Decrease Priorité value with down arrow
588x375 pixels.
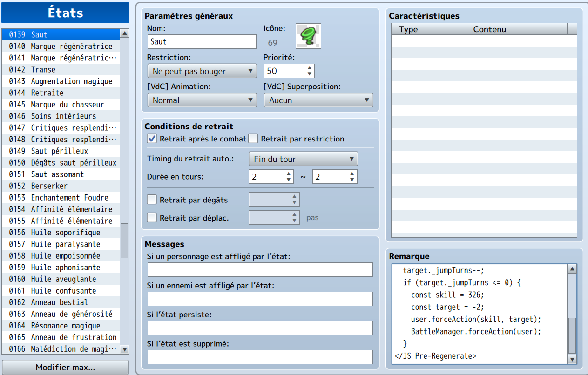[310, 74]
